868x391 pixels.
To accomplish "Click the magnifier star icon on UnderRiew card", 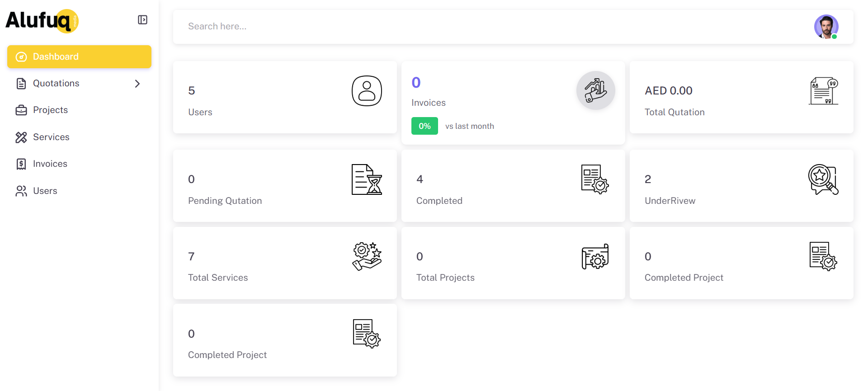I will [823, 179].
